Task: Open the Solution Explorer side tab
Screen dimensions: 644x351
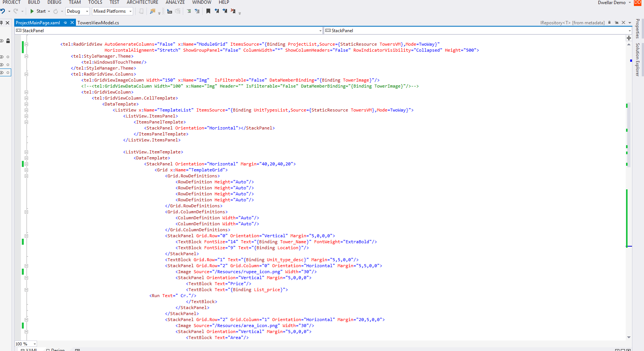Action: point(638,59)
